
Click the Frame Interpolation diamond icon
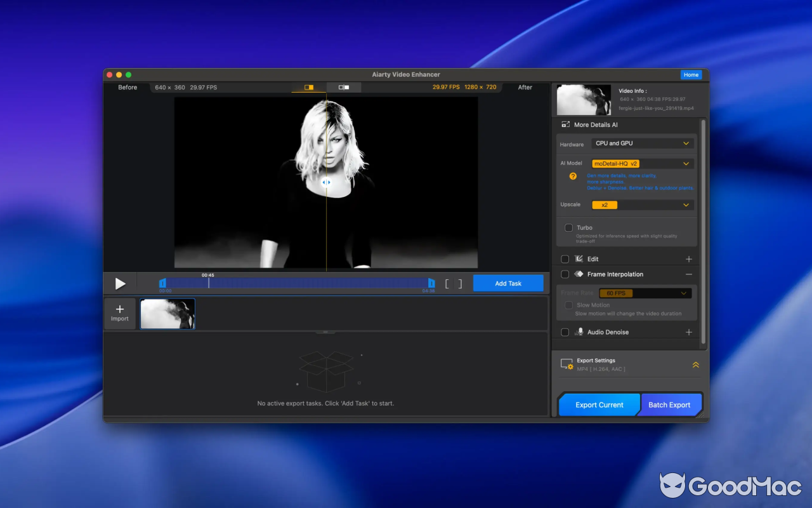pos(578,274)
